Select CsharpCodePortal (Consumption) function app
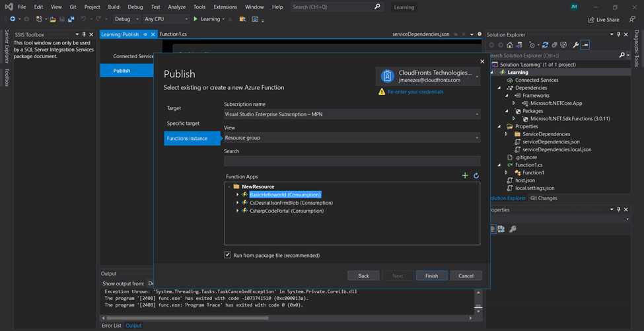 (x=287, y=211)
